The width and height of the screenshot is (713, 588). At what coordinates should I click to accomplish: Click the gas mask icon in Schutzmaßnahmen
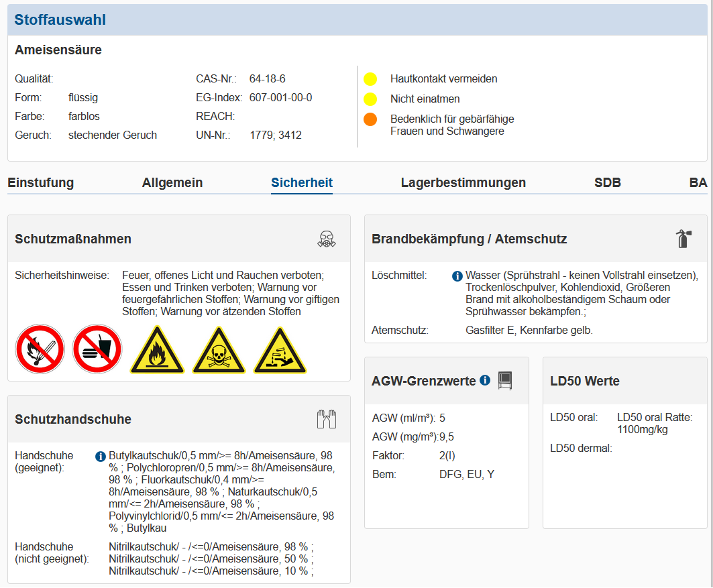point(327,239)
